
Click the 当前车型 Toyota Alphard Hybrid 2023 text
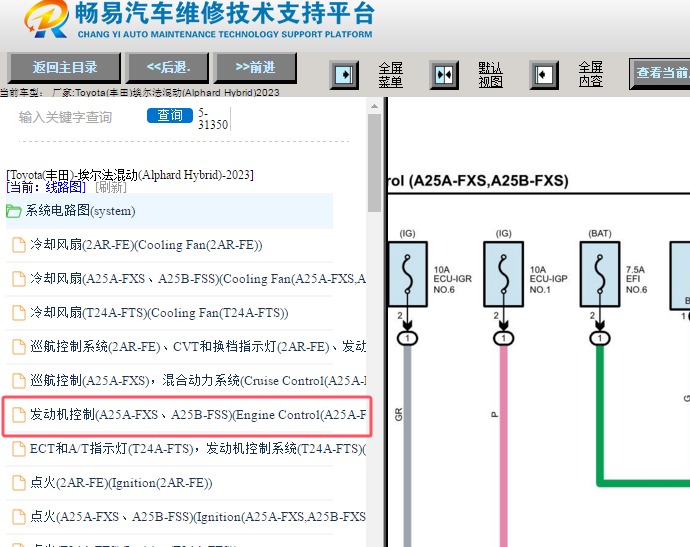(140, 92)
